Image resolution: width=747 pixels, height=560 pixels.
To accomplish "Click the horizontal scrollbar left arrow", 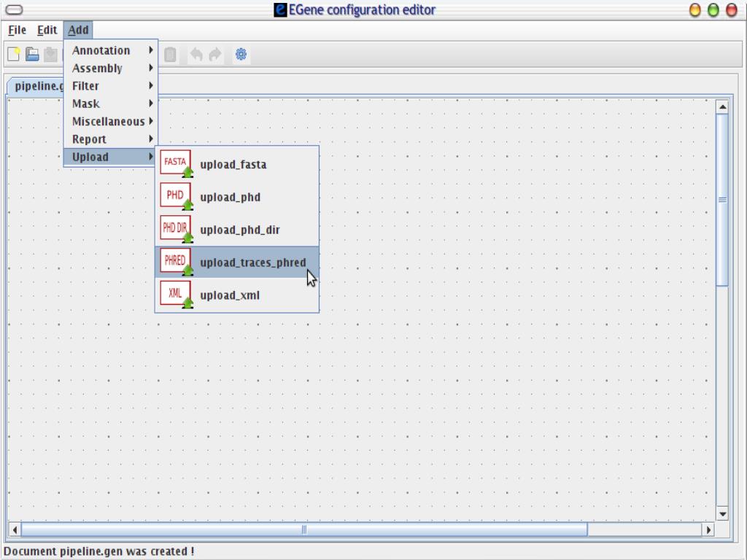I will tap(15, 529).
